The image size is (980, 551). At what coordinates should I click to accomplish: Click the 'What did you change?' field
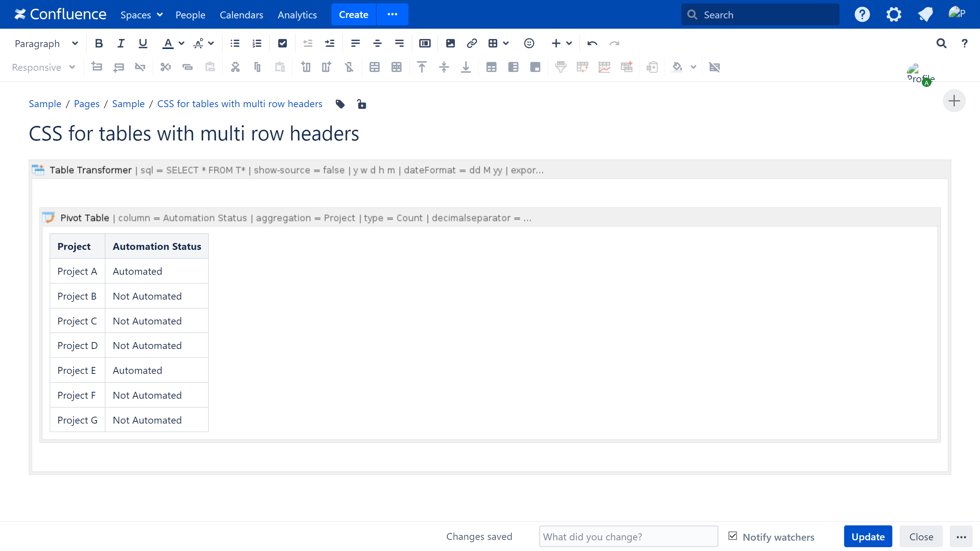[x=628, y=536]
